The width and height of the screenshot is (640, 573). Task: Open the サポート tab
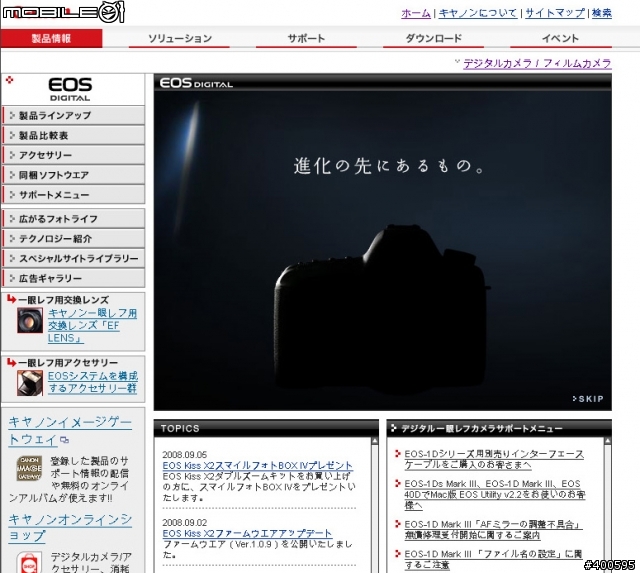pos(306,38)
